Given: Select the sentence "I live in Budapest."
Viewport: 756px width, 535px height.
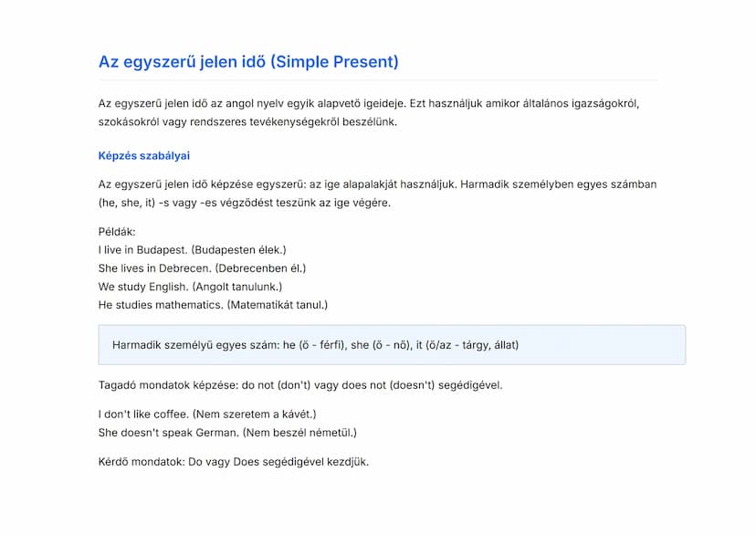Looking at the screenshot, I should point(142,249).
